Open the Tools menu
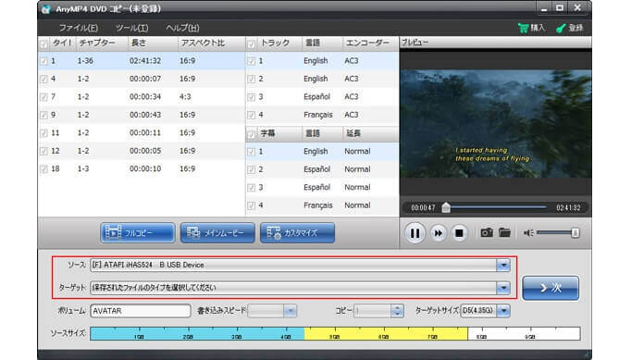644x360 pixels. point(131,28)
